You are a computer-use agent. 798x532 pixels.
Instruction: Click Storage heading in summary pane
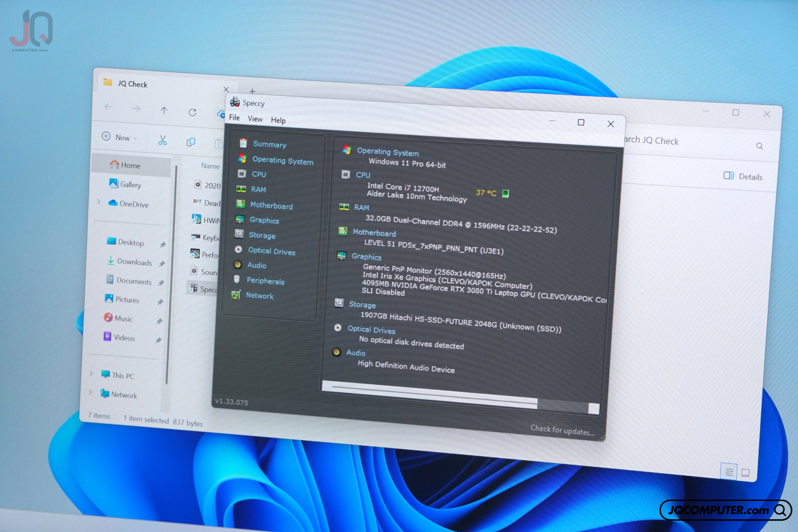[x=362, y=305]
